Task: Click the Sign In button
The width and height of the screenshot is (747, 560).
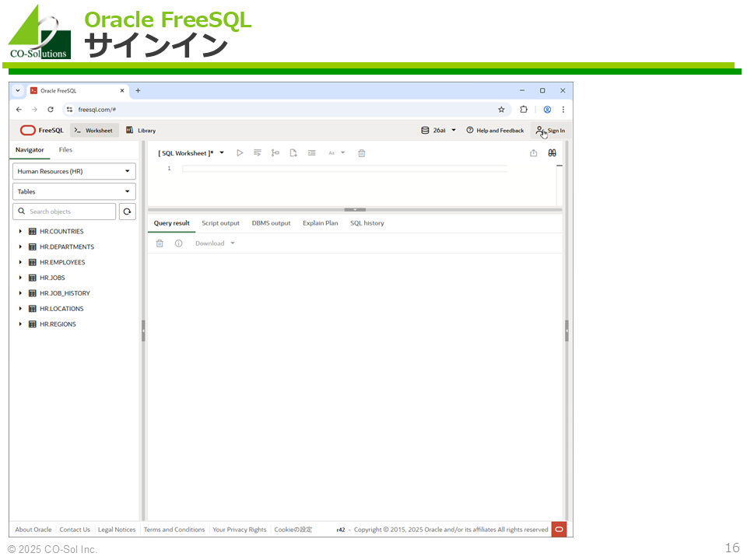Action: [550, 131]
